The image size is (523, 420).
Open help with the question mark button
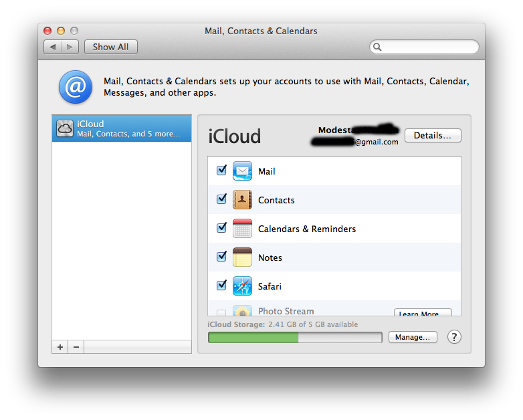click(454, 337)
